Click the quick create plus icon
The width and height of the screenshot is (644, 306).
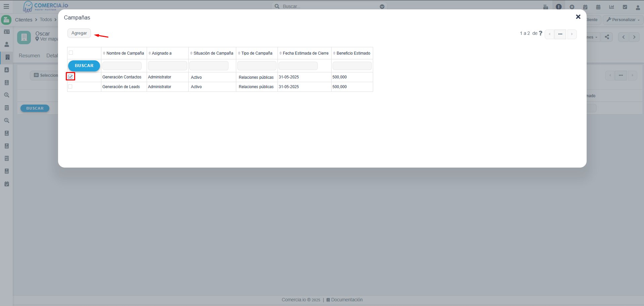point(572,7)
